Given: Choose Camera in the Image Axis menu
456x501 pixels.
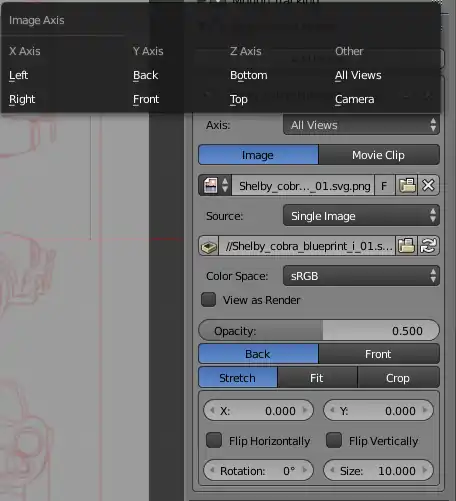Looking at the screenshot, I should pos(355,99).
